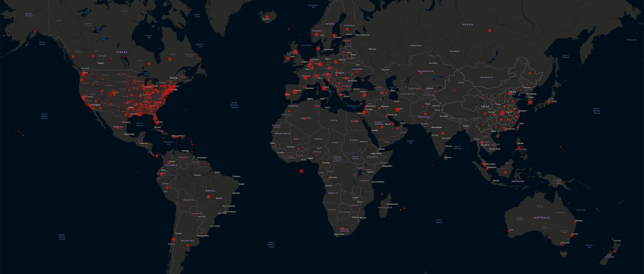This screenshot has height=274, width=644.
Task: Click the red marker on New Zealand
Action: click(614, 251)
